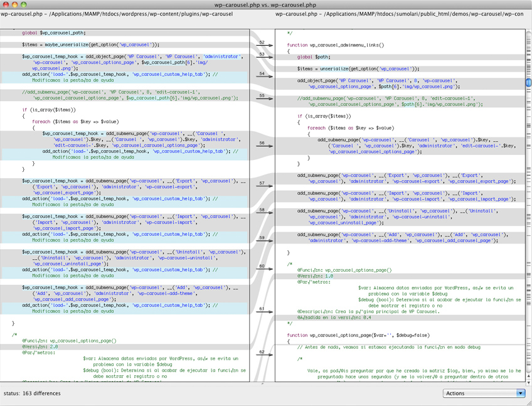Click the "status: 163 differences" text
Image resolution: width=532 pixels, height=406 pixels.
coord(32,393)
